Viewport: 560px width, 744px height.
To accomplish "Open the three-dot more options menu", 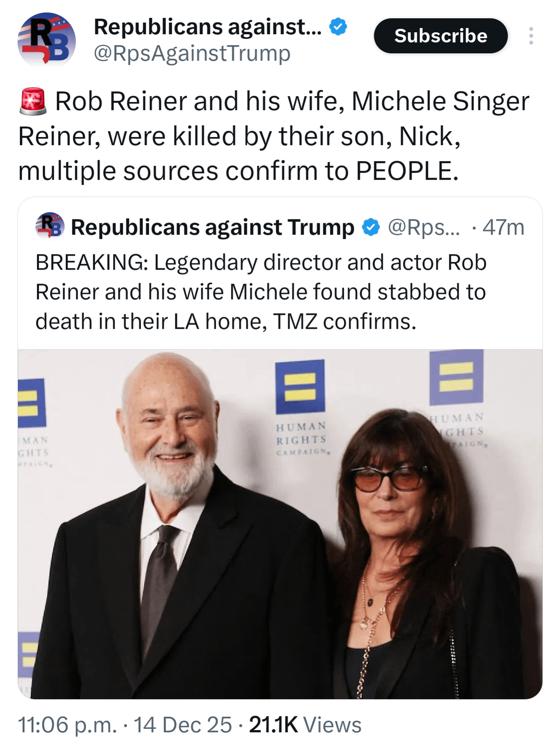I will click(531, 36).
